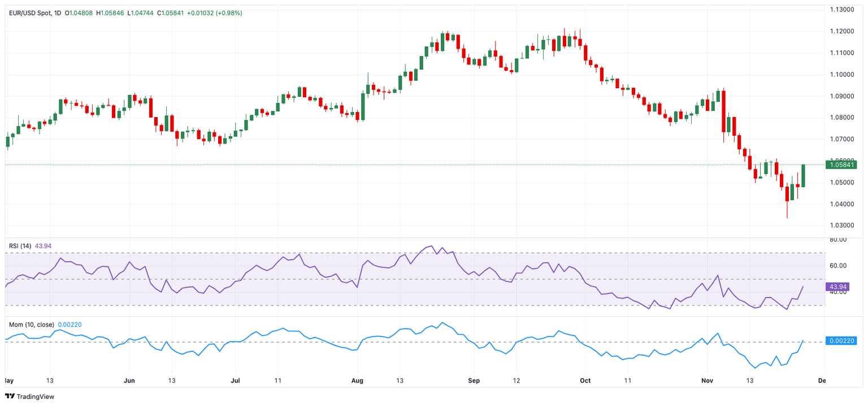
Task: Click the EUR/USD Spot symbol title
Action: pos(28,12)
